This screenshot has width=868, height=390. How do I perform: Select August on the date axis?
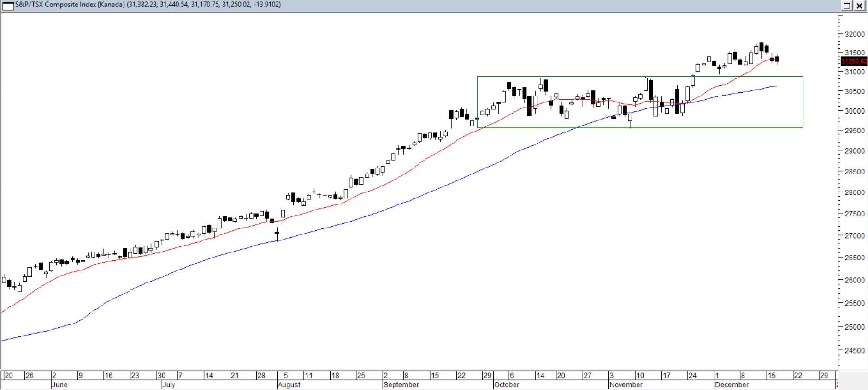point(289,385)
